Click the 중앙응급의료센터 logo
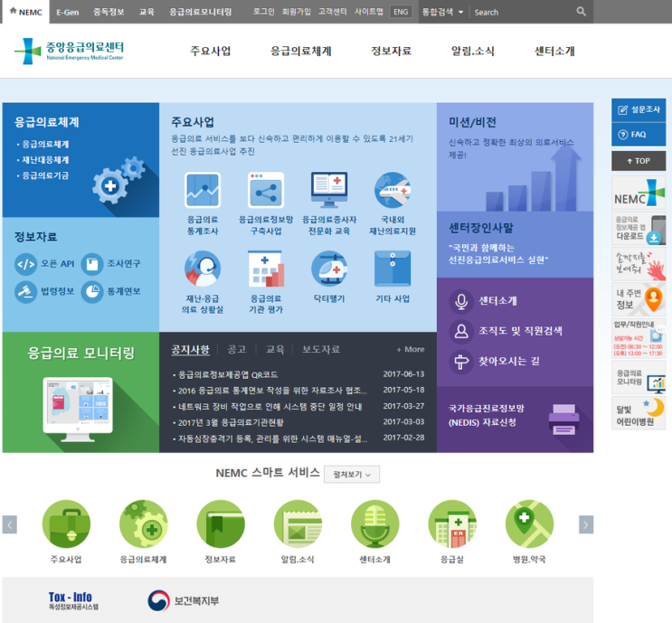 [x=69, y=51]
